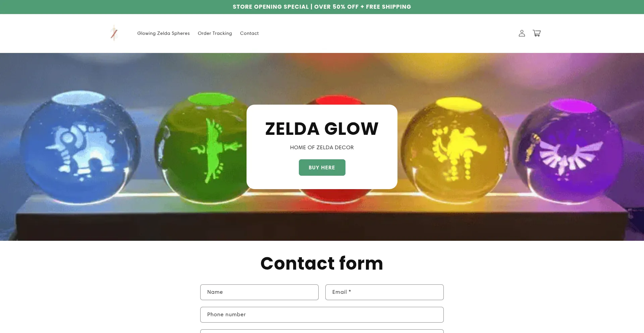
Task: Click the store opening special announcement
Action: [x=322, y=7]
